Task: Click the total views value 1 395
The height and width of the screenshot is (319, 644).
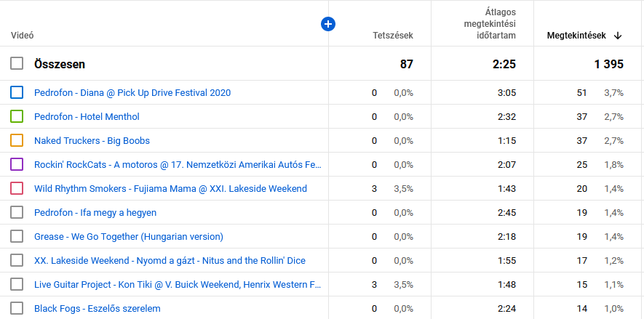Action: [608, 64]
